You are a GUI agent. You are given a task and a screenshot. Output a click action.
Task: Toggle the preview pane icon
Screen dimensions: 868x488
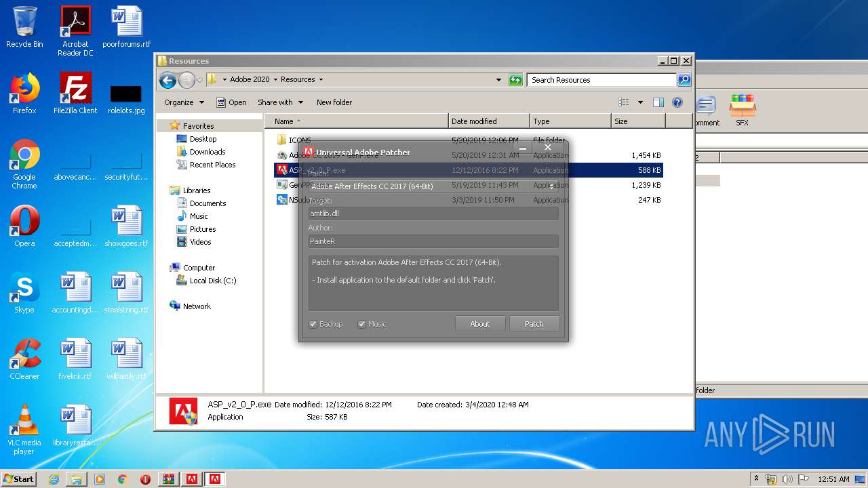coord(658,102)
